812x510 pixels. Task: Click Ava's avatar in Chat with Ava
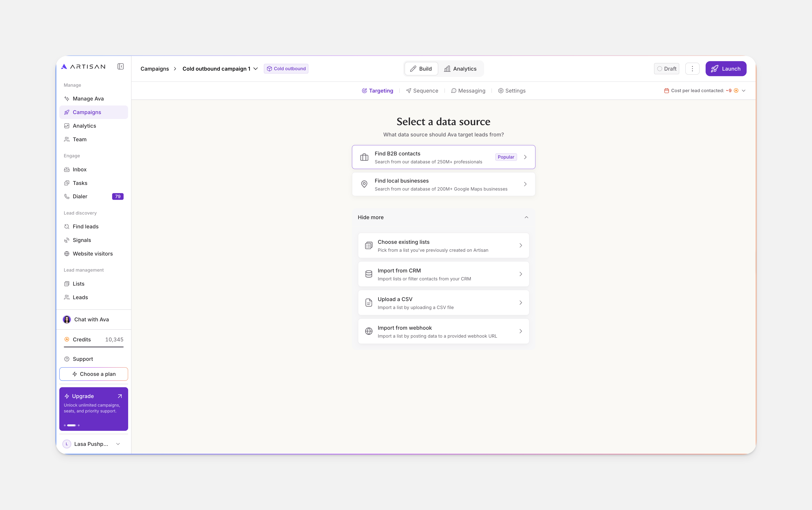tap(67, 319)
